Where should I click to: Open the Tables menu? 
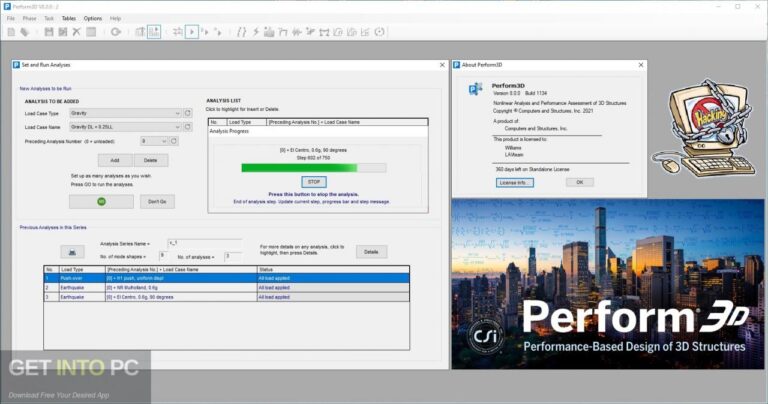click(69, 18)
